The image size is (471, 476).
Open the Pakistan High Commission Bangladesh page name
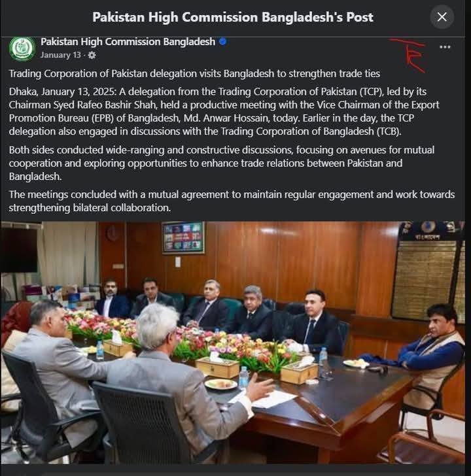click(x=128, y=42)
